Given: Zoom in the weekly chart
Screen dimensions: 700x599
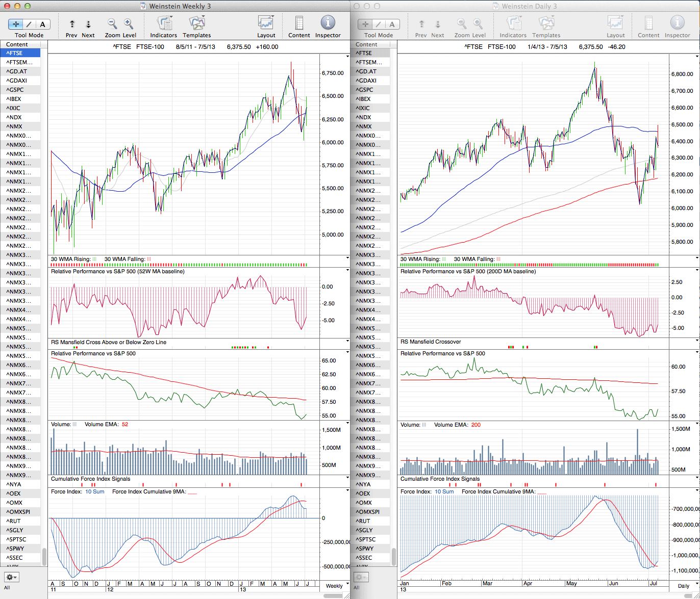Looking at the screenshot, I should point(129,23).
